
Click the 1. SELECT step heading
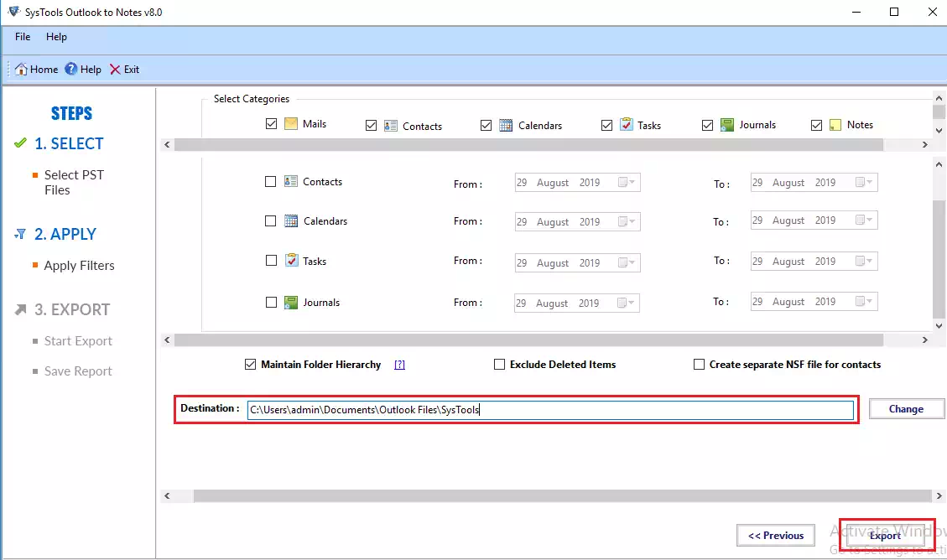[69, 143]
